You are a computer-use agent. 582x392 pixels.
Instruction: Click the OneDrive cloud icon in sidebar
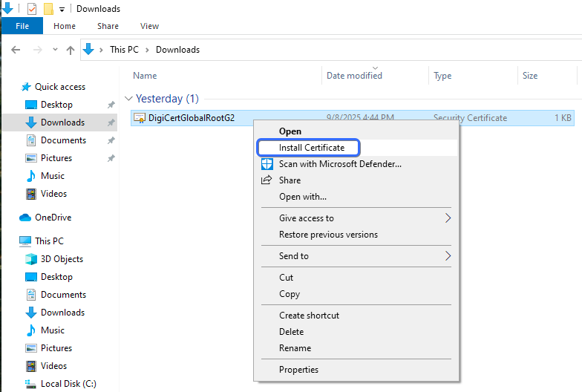pos(25,218)
